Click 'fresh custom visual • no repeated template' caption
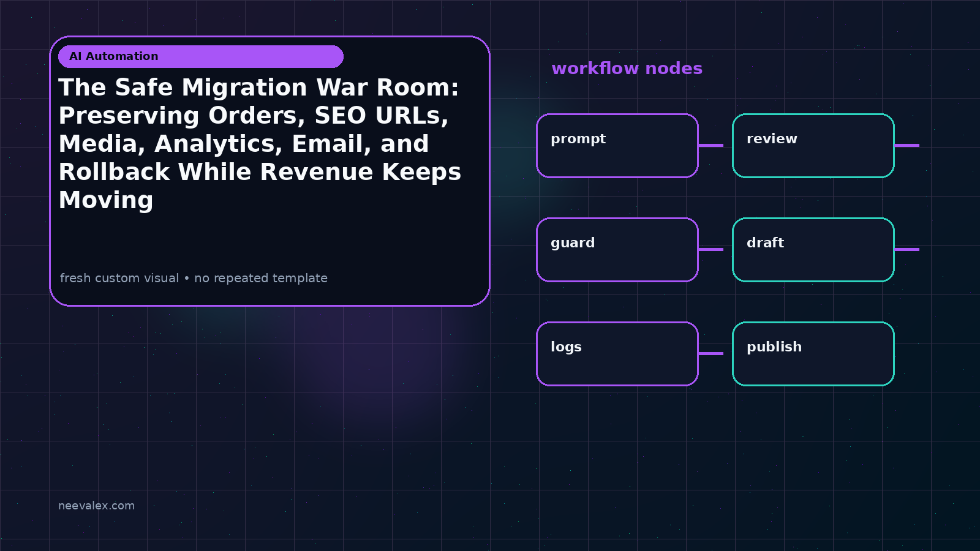The image size is (980, 551). (x=194, y=278)
